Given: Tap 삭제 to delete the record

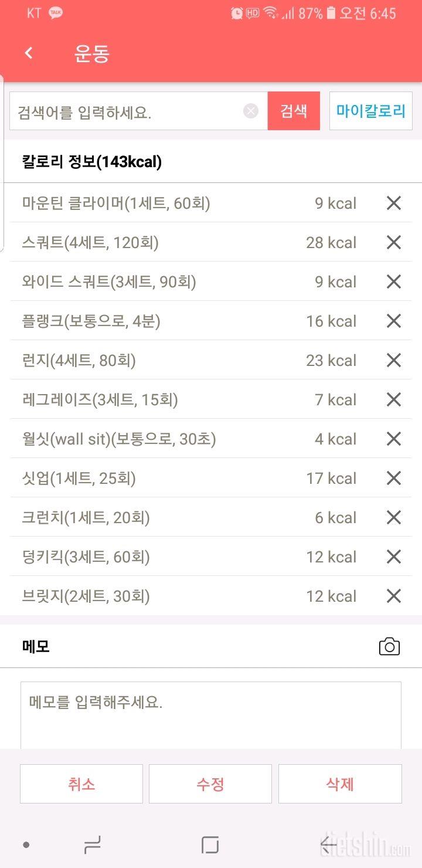Looking at the screenshot, I should coord(340,784).
